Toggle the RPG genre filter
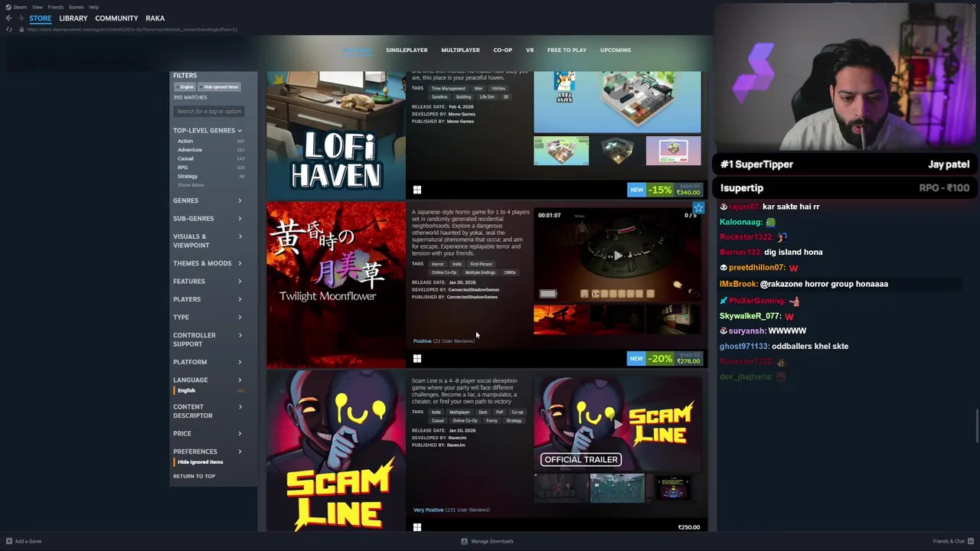 click(182, 167)
